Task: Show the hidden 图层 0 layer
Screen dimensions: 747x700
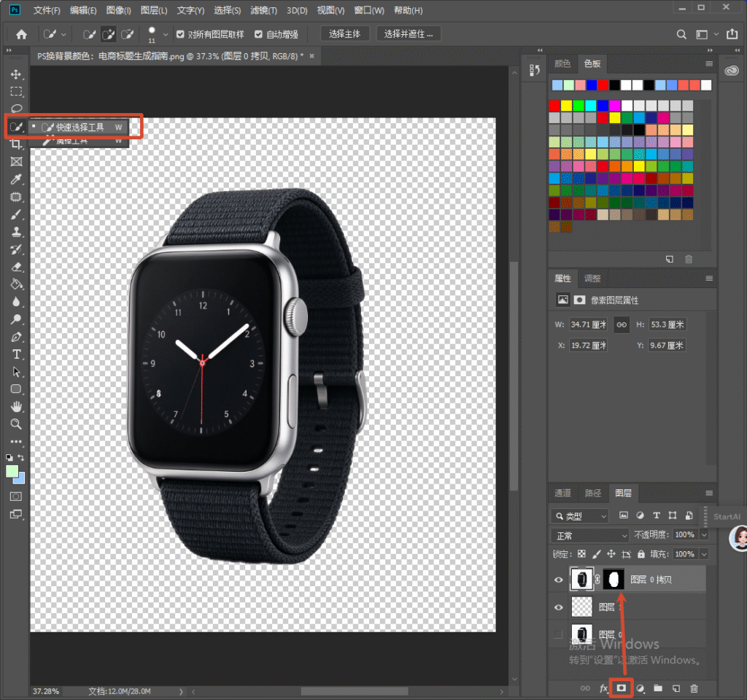Action: tap(558, 634)
